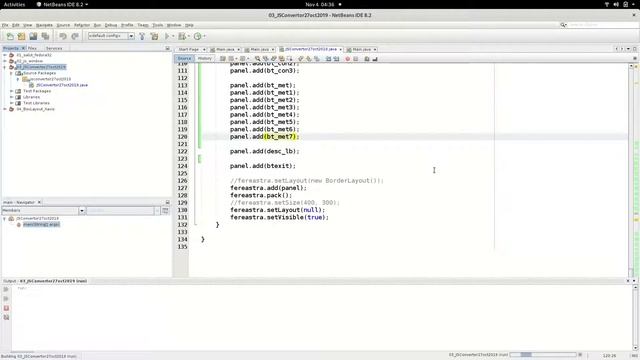This screenshot has width=640, height=360.
Task: Click the Navigator filter icon beside member search field
Action: 165,211
